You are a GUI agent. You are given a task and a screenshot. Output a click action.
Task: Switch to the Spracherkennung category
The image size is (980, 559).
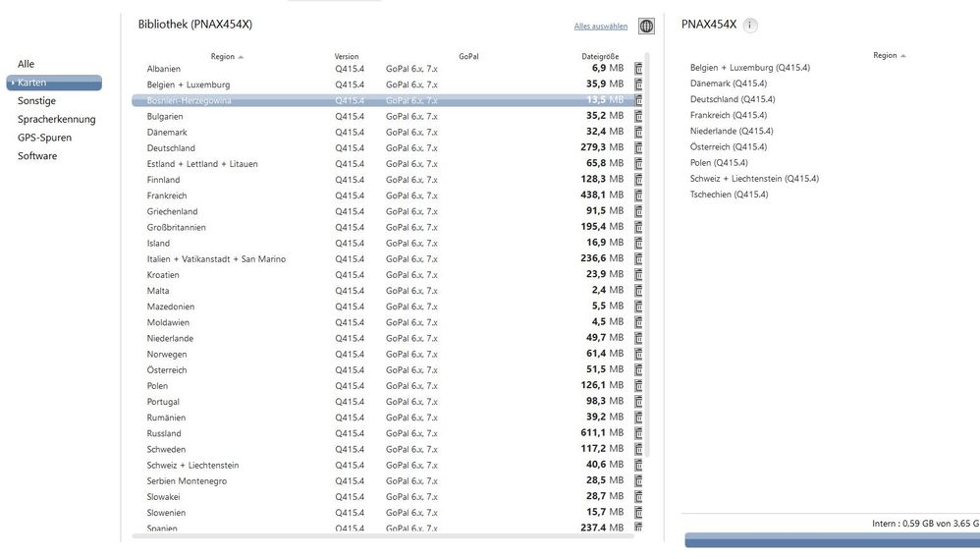(56, 119)
